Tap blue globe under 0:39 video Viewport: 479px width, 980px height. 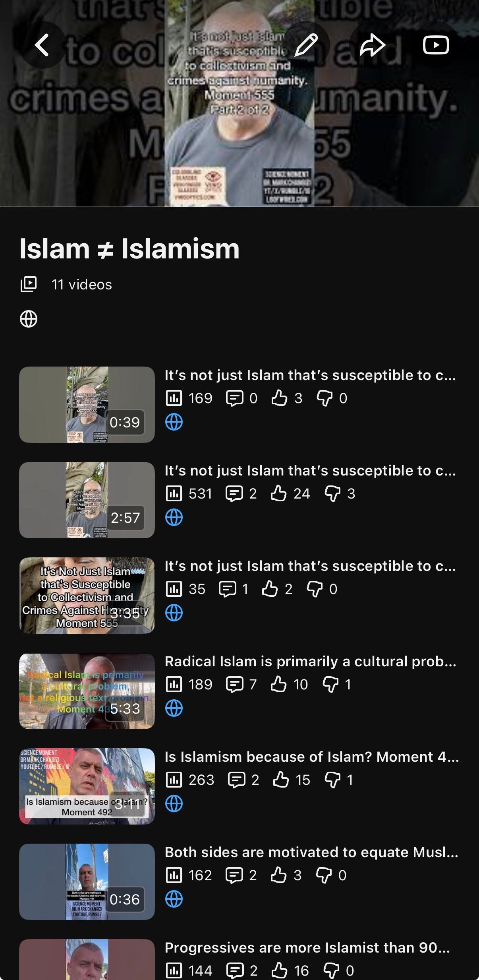click(174, 422)
